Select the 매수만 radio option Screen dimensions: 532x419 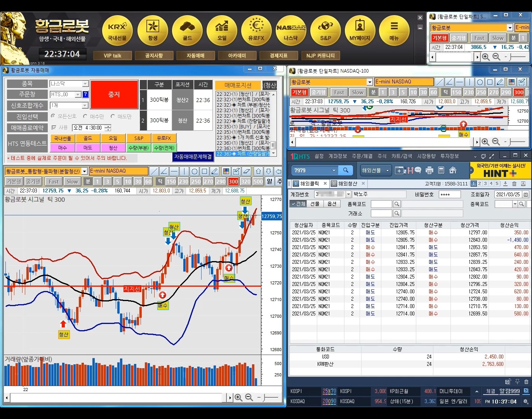85,116
